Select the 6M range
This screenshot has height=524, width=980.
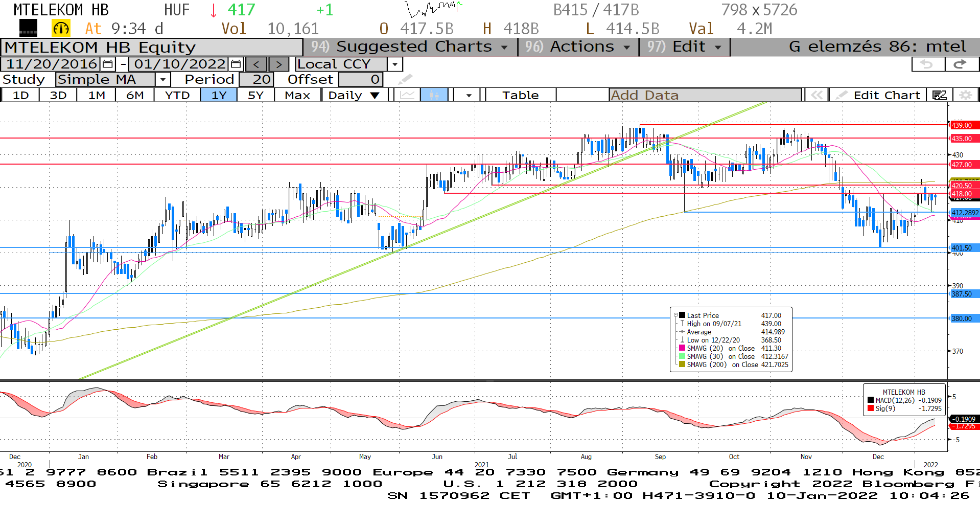click(x=135, y=95)
